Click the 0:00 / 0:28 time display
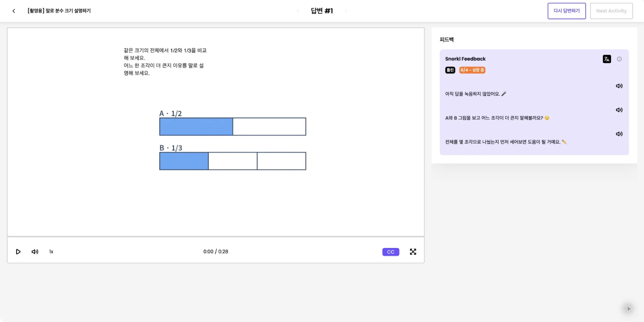644x322 pixels. point(216,252)
